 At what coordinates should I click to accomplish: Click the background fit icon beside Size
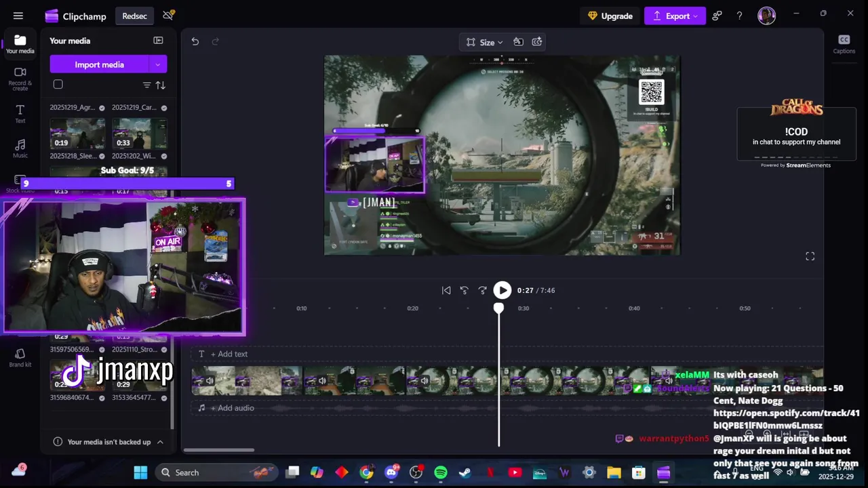coord(518,42)
